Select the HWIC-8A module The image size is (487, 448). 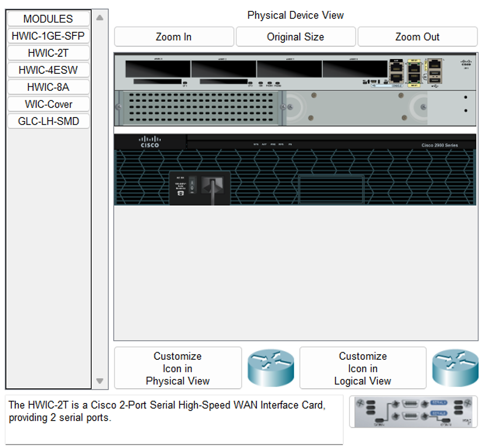[x=48, y=87]
